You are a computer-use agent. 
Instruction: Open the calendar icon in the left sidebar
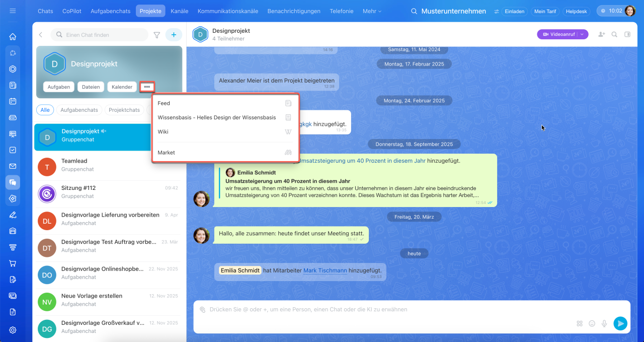13,101
